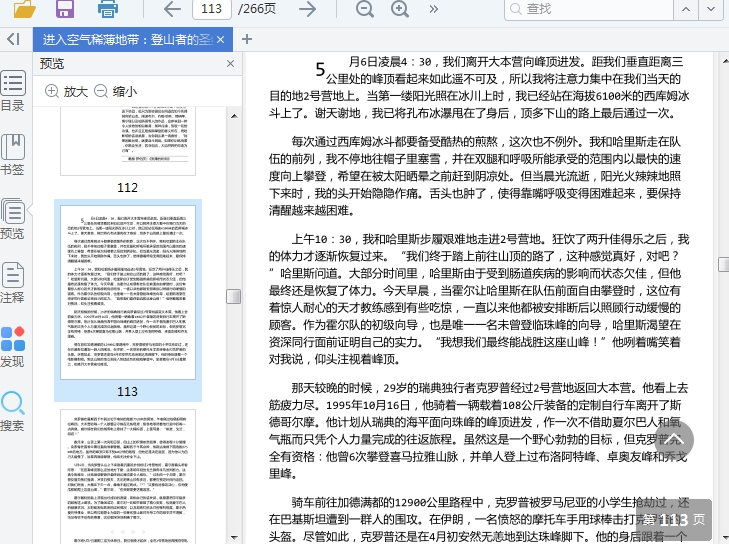Open the 注释 annotations panel
This screenshot has height=544, width=729.
coord(13,283)
